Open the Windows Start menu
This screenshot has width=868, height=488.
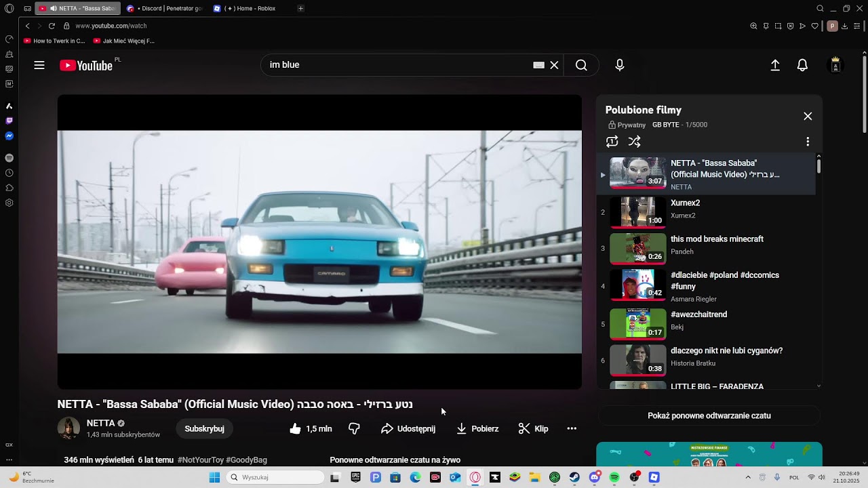[214, 477]
